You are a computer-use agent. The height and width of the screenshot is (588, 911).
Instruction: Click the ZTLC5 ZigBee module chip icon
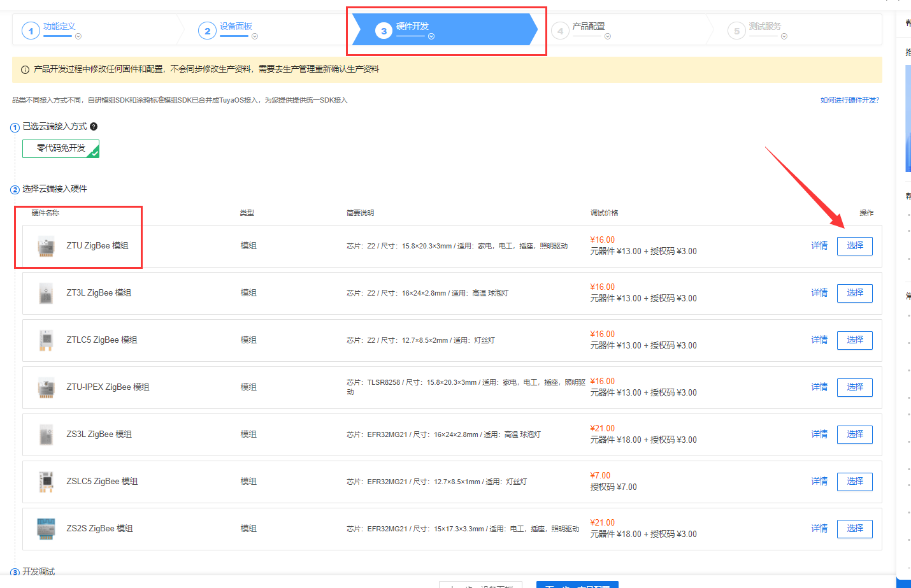pos(46,341)
